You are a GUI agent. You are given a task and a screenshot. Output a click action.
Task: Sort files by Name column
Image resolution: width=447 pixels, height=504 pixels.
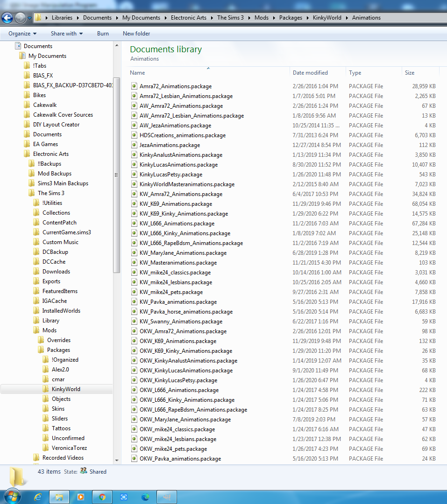click(137, 73)
